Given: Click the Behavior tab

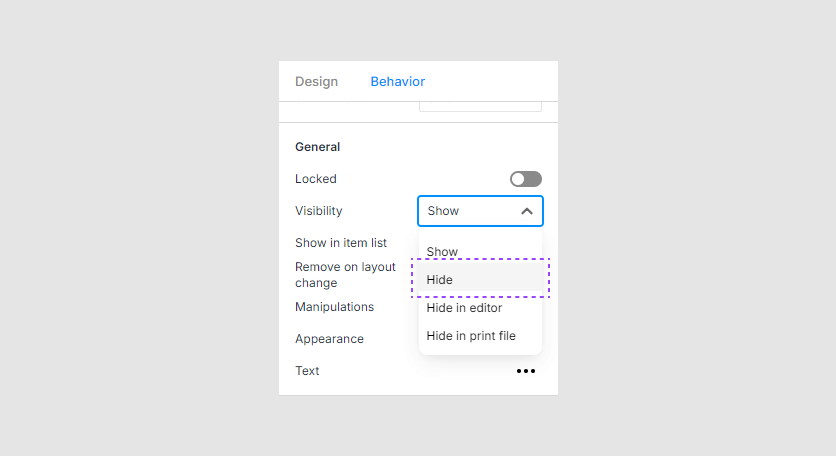Looking at the screenshot, I should click(x=397, y=82).
